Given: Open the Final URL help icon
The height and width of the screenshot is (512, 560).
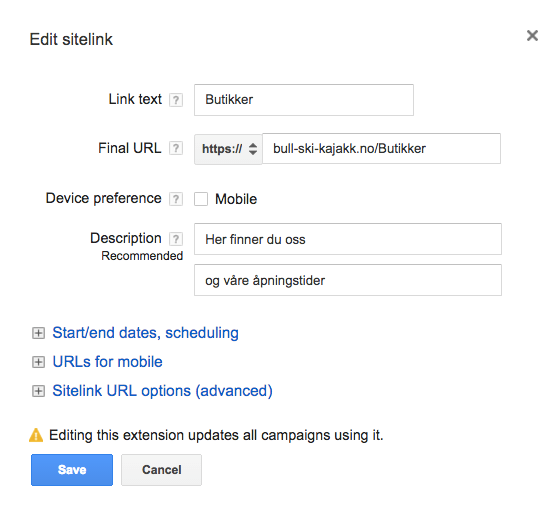Looking at the screenshot, I should pyautogui.click(x=176, y=148).
